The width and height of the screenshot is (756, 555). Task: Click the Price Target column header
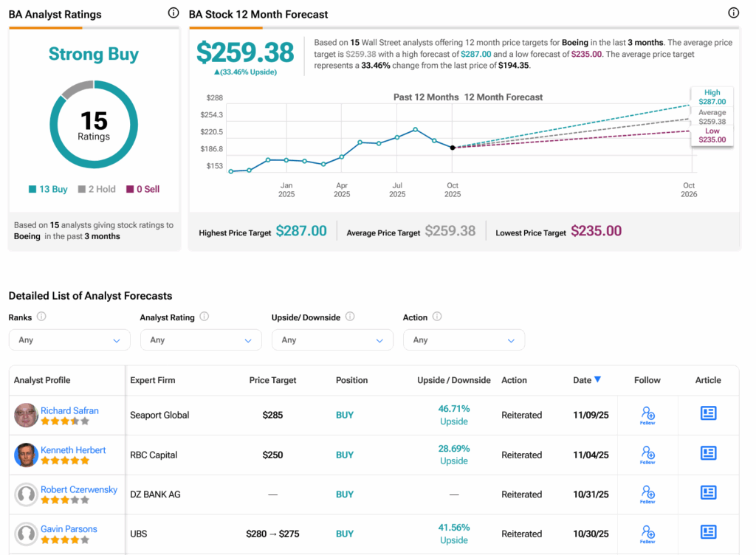pyautogui.click(x=272, y=380)
